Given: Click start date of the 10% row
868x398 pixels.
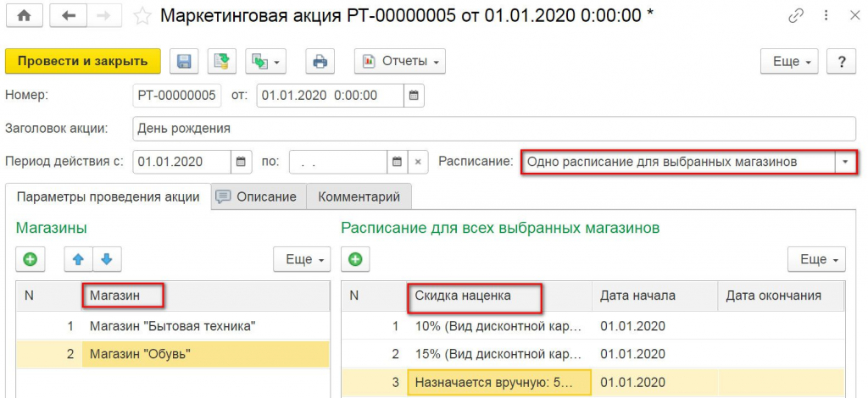Looking at the screenshot, I should [x=655, y=326].
